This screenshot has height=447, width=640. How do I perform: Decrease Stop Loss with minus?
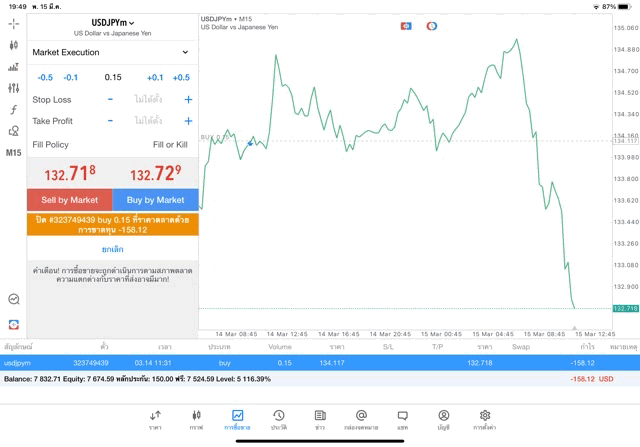point(110,99)
